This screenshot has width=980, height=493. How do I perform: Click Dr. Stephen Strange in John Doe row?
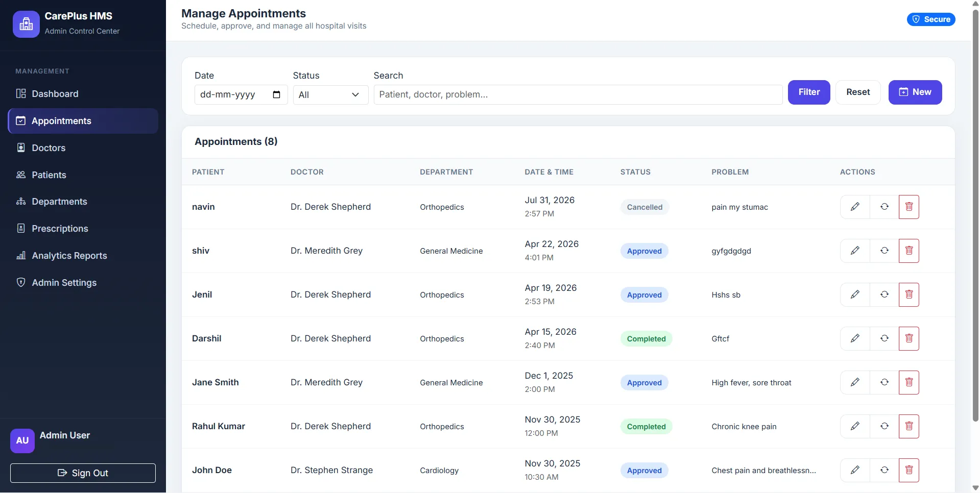[x=332, y=470]
